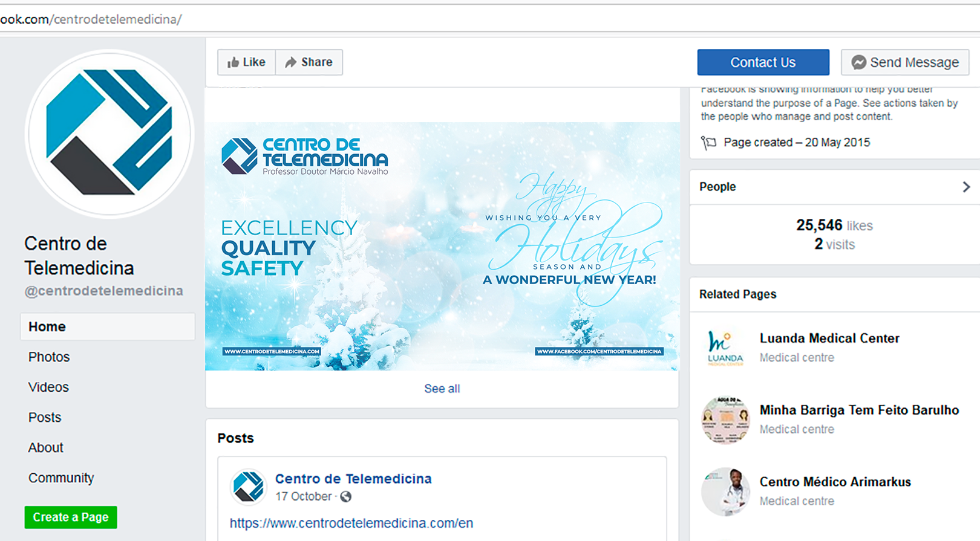Click the Messenger icon in Send Message
980x541 pixels.
[858, 62]
